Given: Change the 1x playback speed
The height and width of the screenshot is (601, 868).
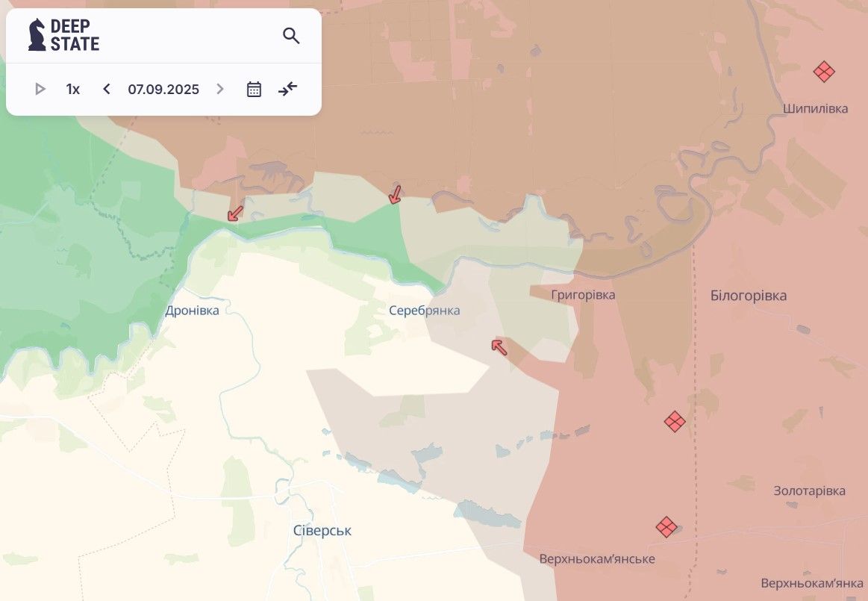Looking at the screenshot, I should coord(72,90).
